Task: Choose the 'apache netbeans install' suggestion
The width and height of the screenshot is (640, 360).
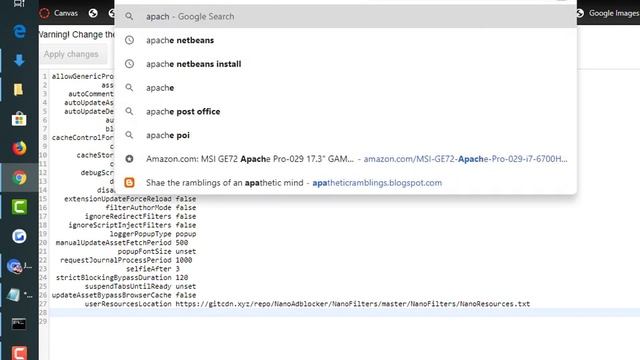Action: (x=346, y=64)
